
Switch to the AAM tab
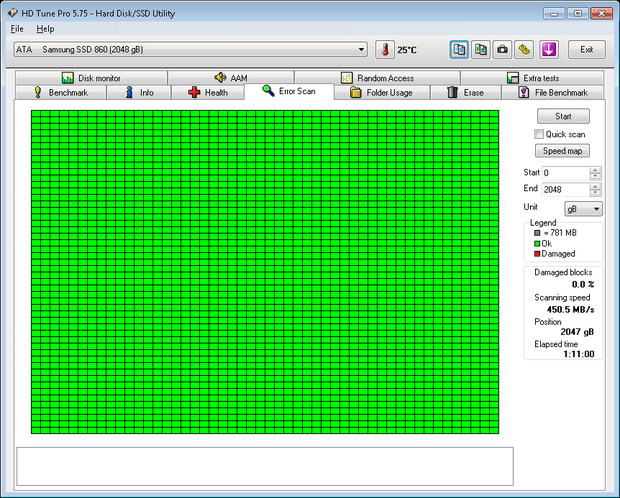(x=231, y=78)
